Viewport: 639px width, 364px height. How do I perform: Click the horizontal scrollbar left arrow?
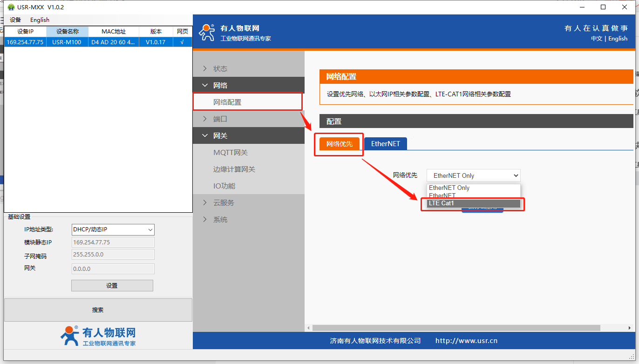click(x=308, y=328)
